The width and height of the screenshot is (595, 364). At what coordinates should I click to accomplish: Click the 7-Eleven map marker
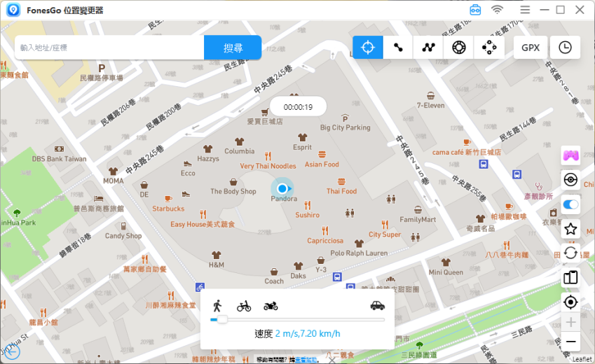pyautogui.click(x=431, y=94)
